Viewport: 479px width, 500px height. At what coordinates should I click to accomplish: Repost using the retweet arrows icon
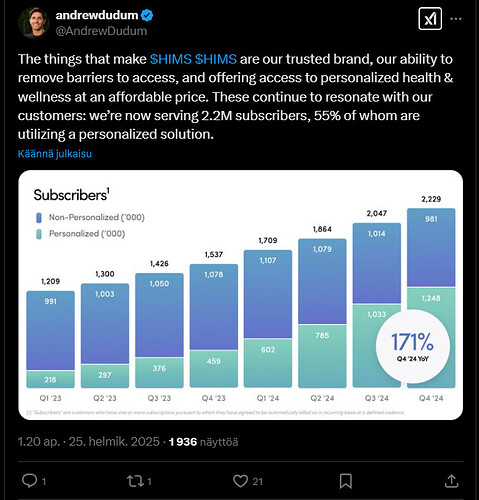(135, 481)
